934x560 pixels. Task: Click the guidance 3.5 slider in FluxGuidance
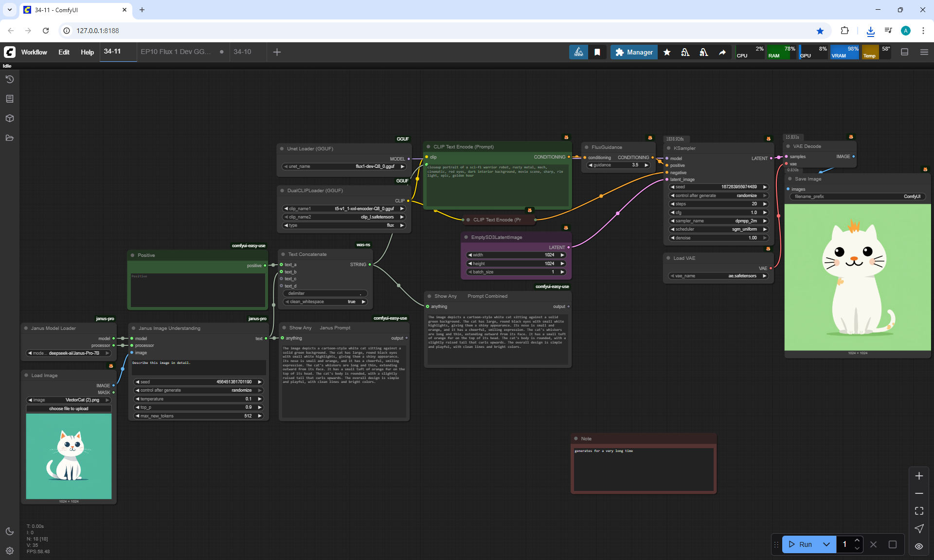click(618, 165)
